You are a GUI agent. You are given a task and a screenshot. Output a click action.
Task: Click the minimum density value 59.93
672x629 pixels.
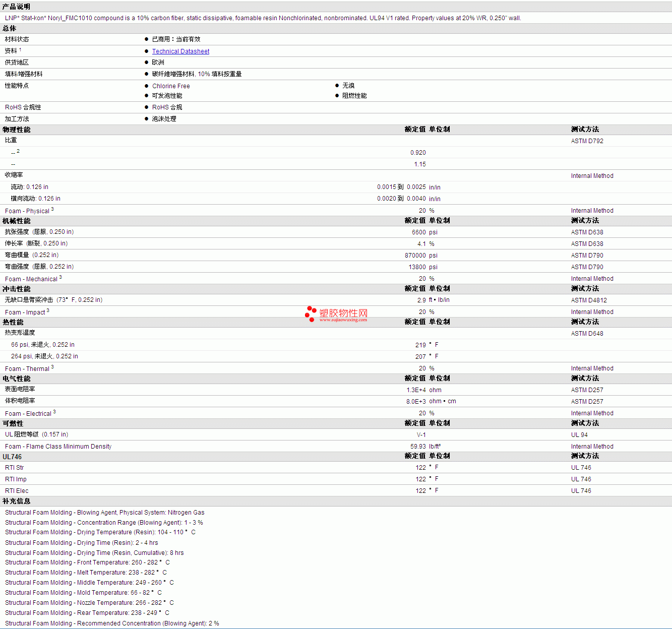(x=418, y=447)
